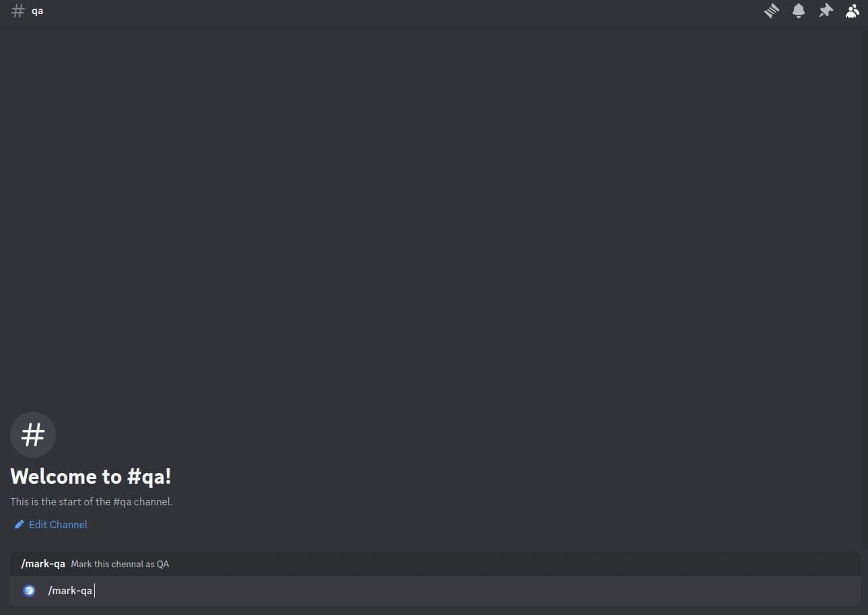Click 'Mark this chennal as QA' description

[x=120, y=564]
